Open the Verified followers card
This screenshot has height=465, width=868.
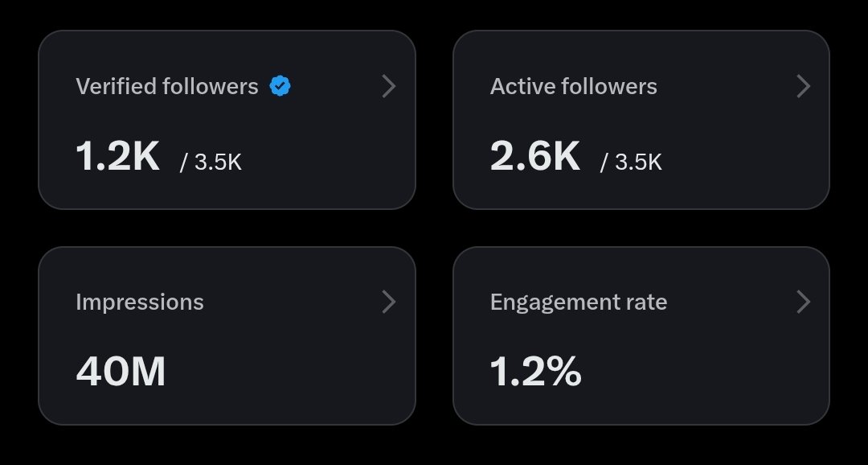pos(227,120)
